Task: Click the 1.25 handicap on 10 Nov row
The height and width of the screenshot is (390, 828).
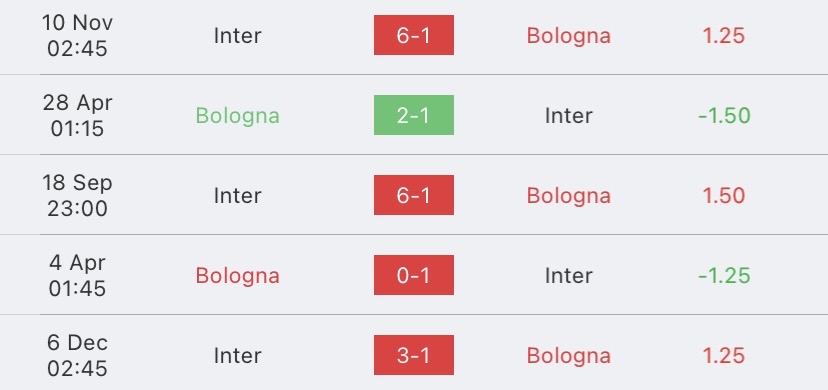Action: [723, 35]
